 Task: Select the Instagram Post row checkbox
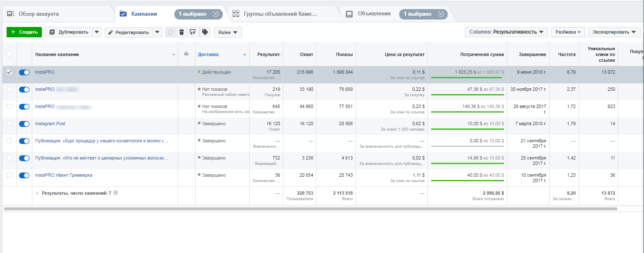(10, 124)
